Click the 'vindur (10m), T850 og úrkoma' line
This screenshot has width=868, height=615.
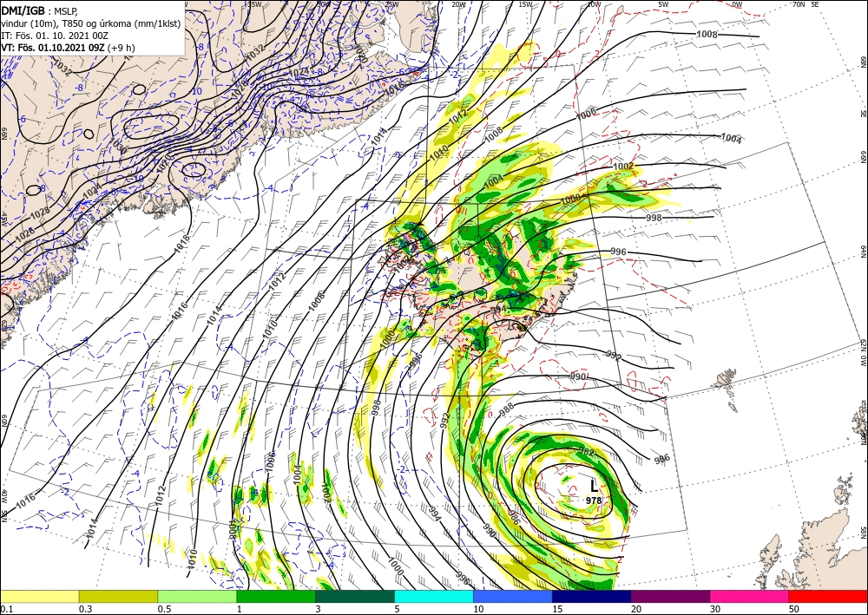click(x=65, y=23)
